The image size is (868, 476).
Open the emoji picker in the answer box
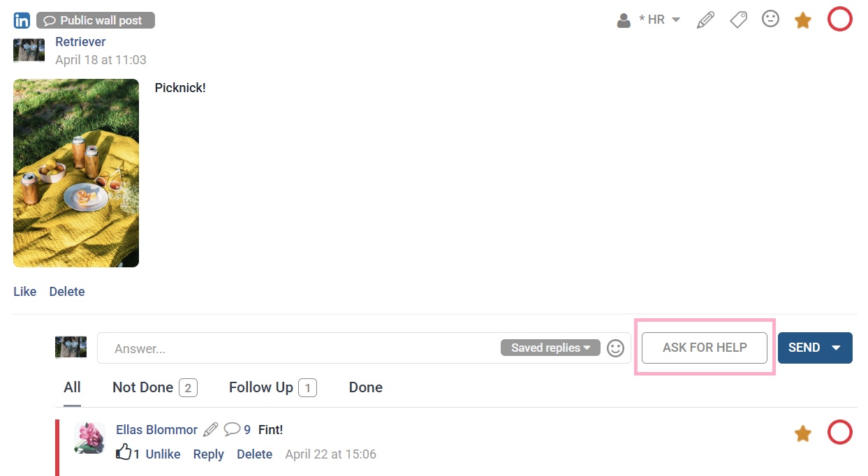[615, 348]
